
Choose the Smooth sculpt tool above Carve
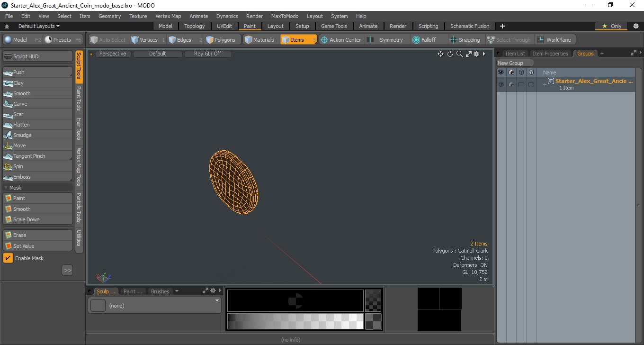37,93
